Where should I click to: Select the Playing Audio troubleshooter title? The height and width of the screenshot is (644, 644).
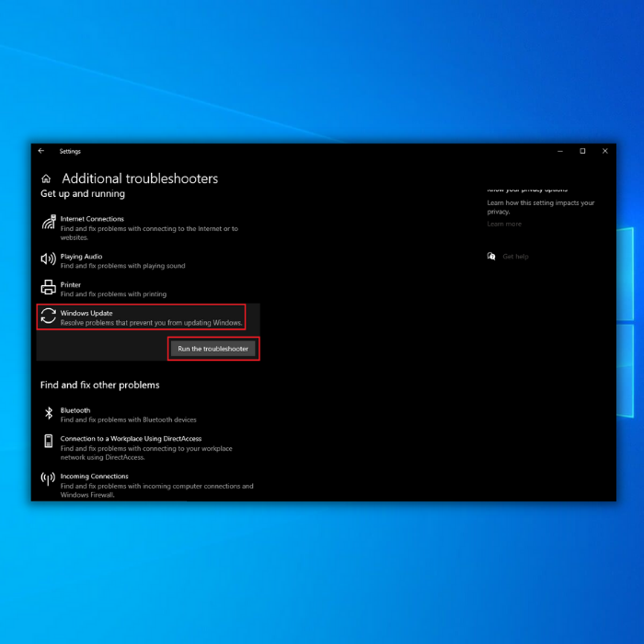81,257
